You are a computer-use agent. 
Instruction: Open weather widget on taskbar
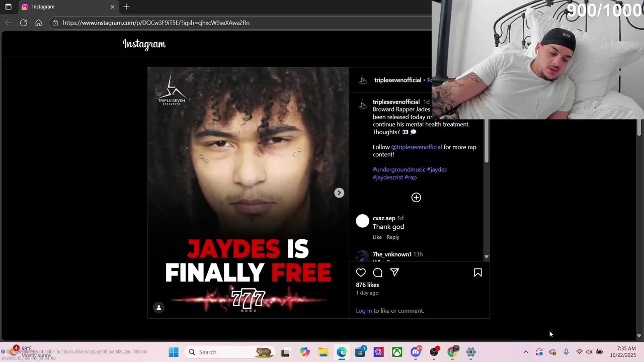tap(30, 352)
